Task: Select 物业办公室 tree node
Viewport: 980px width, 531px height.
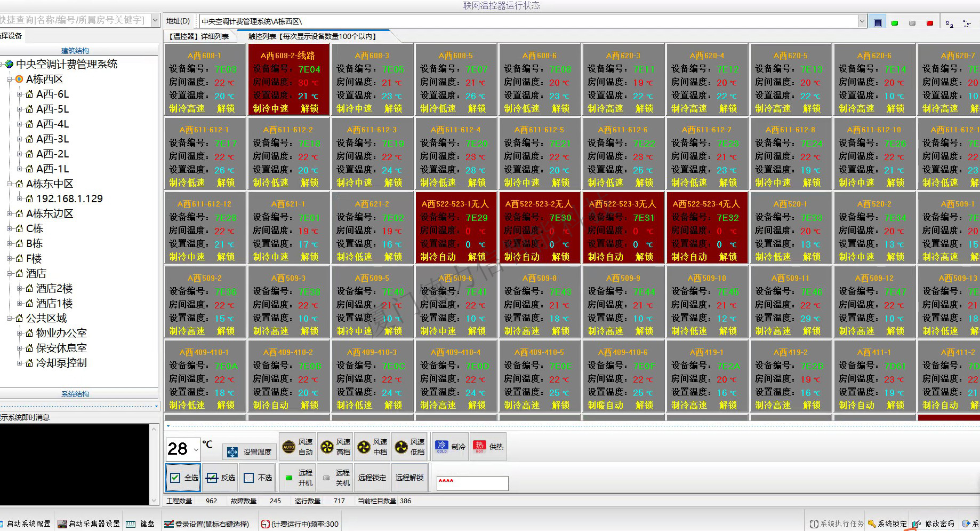Action: pos(61,333)
